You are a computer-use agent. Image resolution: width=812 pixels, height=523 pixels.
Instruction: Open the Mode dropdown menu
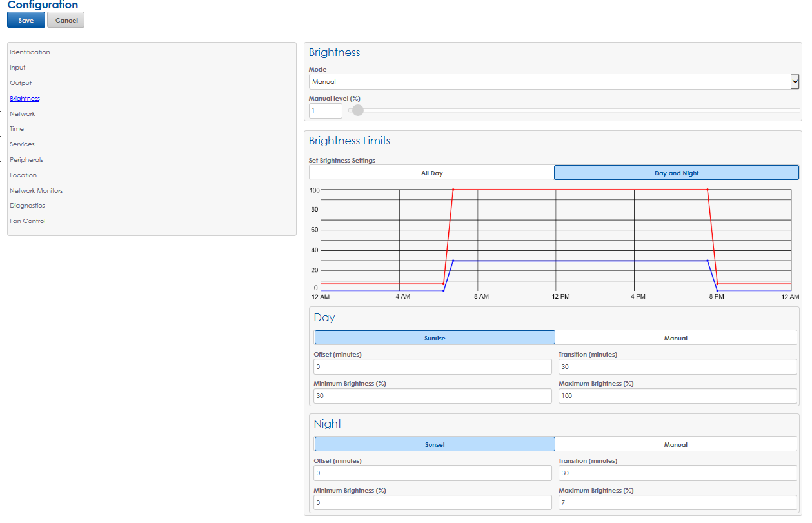(554, 82)
